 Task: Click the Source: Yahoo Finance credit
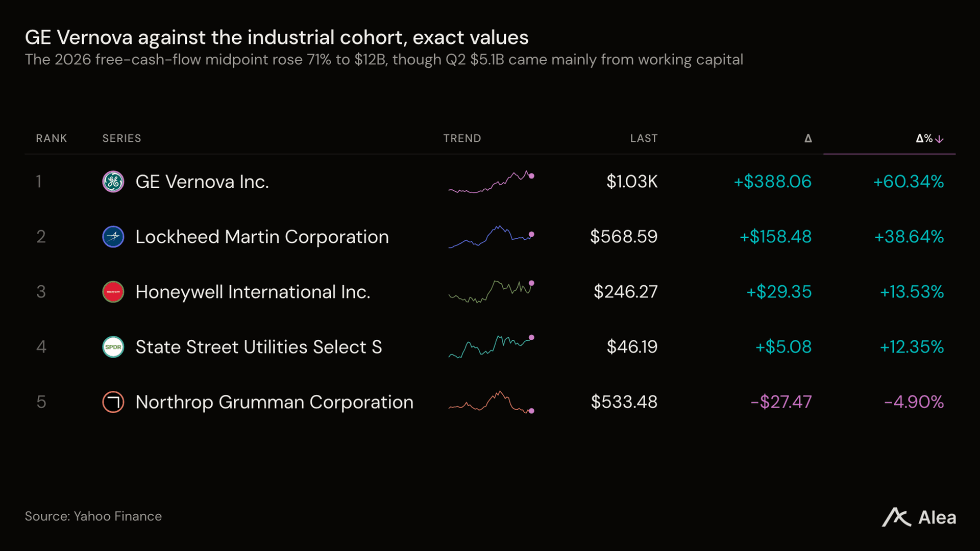pyautogui.click(x=93, y=516)
